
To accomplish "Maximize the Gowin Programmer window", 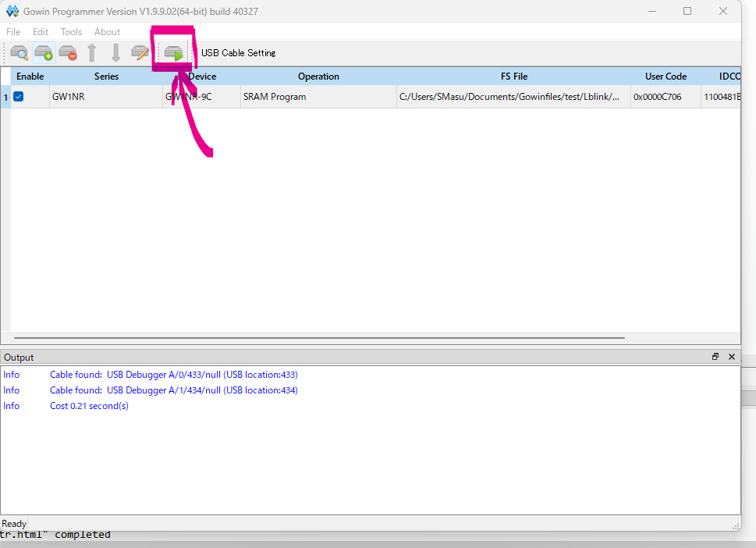I will (687, 11).
